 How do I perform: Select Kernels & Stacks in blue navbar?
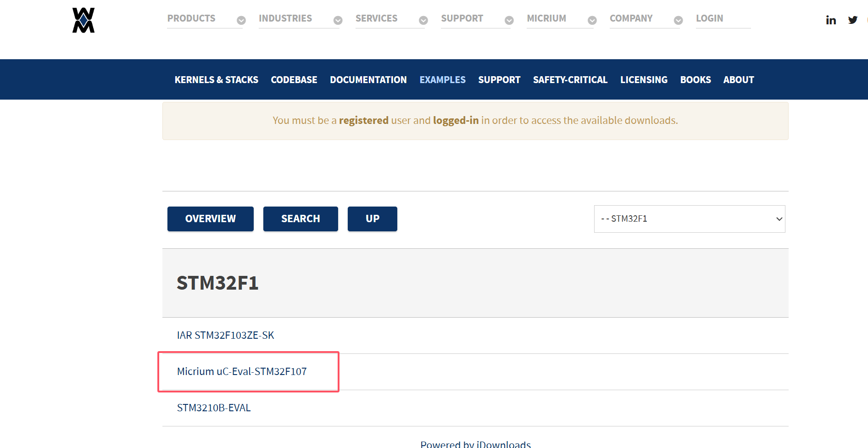click(x=217, y=80)
